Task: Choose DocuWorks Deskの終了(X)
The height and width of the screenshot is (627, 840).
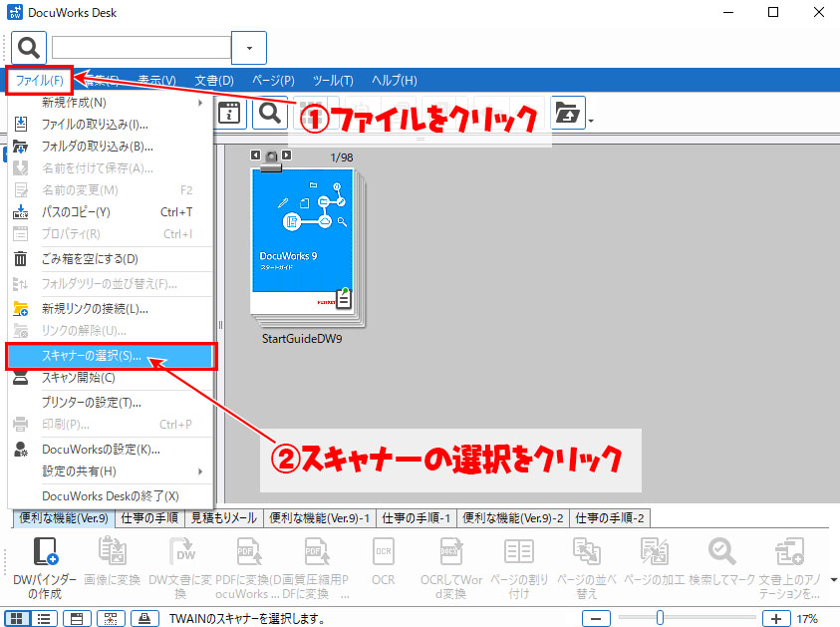Action: click(x=111, y=496)
